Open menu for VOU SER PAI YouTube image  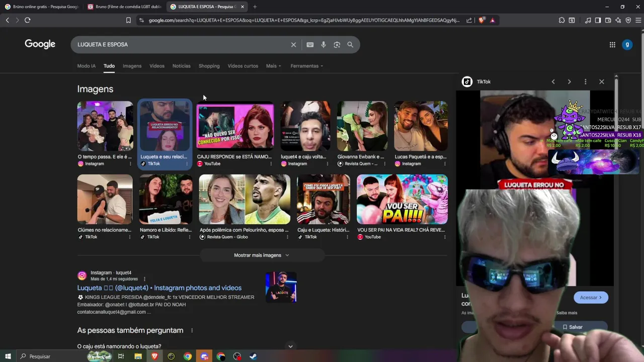444,237
